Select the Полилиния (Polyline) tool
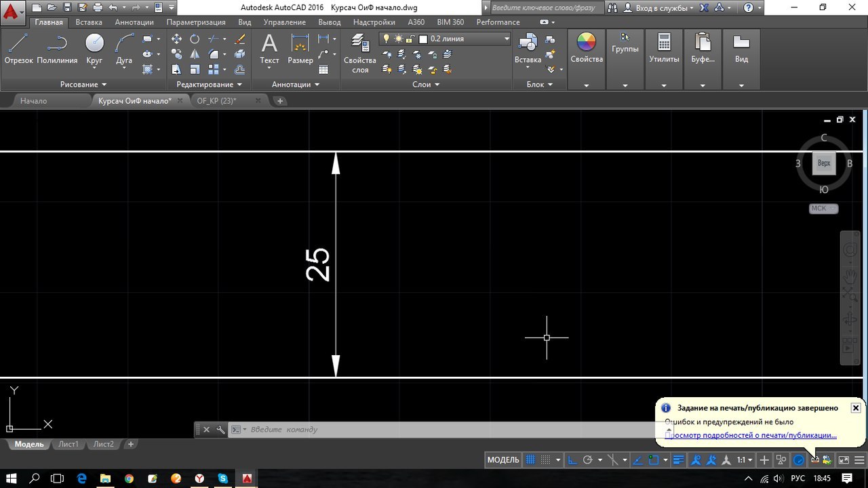The height and width of the screenshot is (488, 868). click(x=57, y=49)
